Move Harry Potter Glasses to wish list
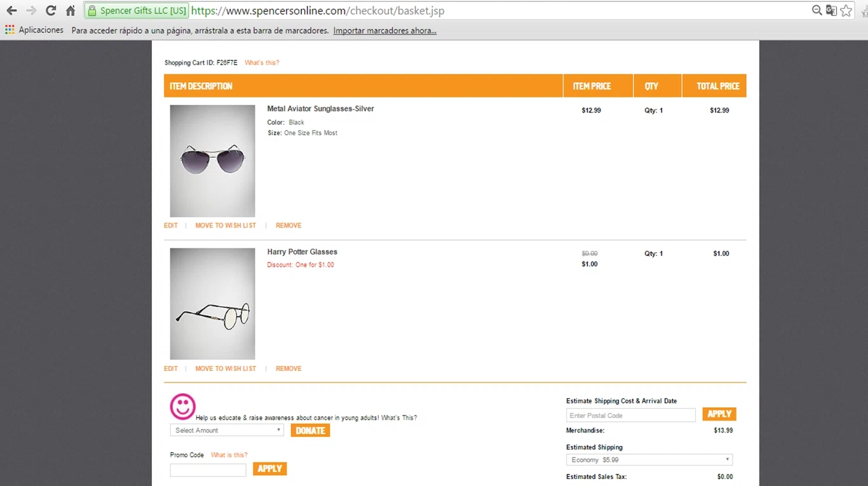This screenshot has height=486, width=868. 226,368
